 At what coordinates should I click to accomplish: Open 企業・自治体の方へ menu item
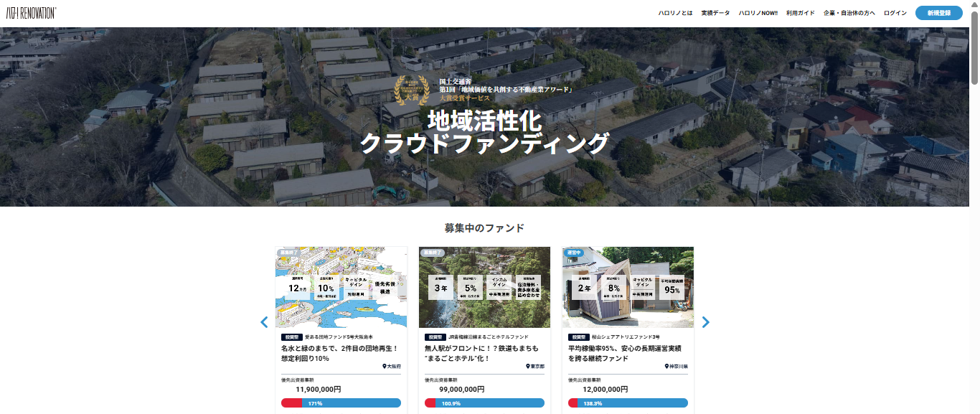pyautogui.click(x=849, y=13)
